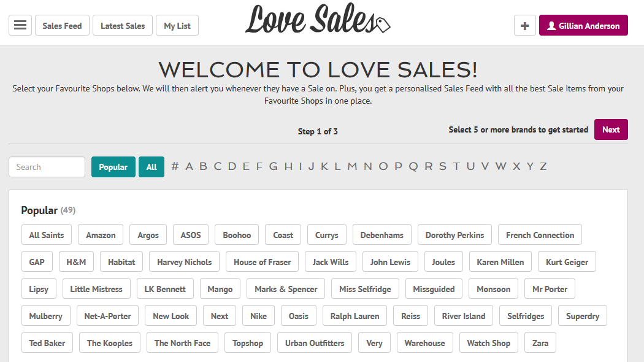Open My List
The image size is (644, 362).
177,26
